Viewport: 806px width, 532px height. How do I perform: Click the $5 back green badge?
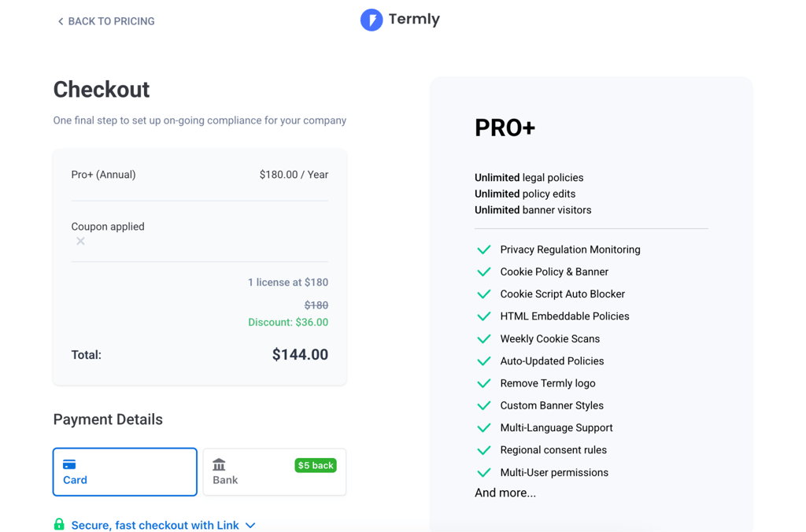click(316, 465)
